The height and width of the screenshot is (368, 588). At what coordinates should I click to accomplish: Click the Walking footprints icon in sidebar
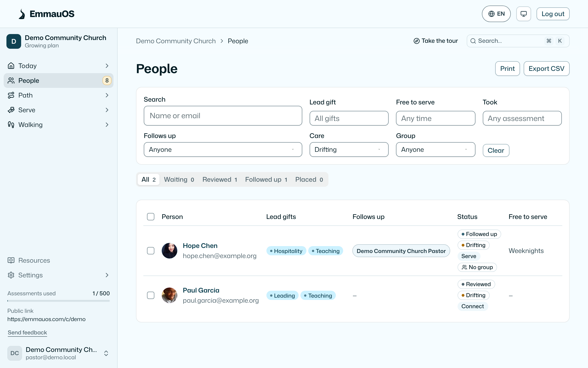(11, 125)
